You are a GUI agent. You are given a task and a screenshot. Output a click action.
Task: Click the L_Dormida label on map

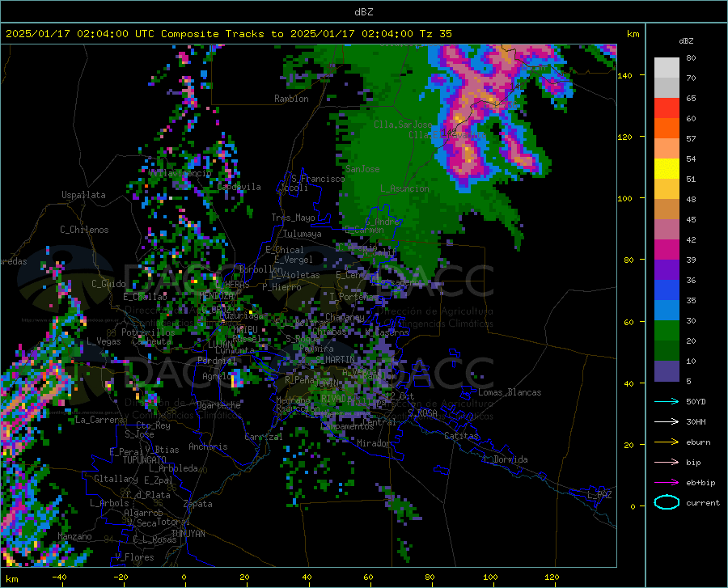tap(505, 459)
